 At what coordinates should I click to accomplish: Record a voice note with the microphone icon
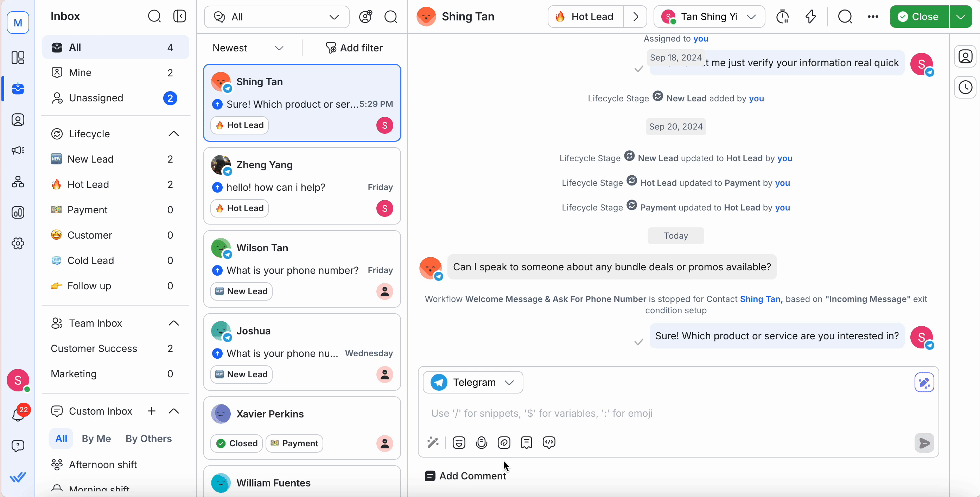[482, 442]
